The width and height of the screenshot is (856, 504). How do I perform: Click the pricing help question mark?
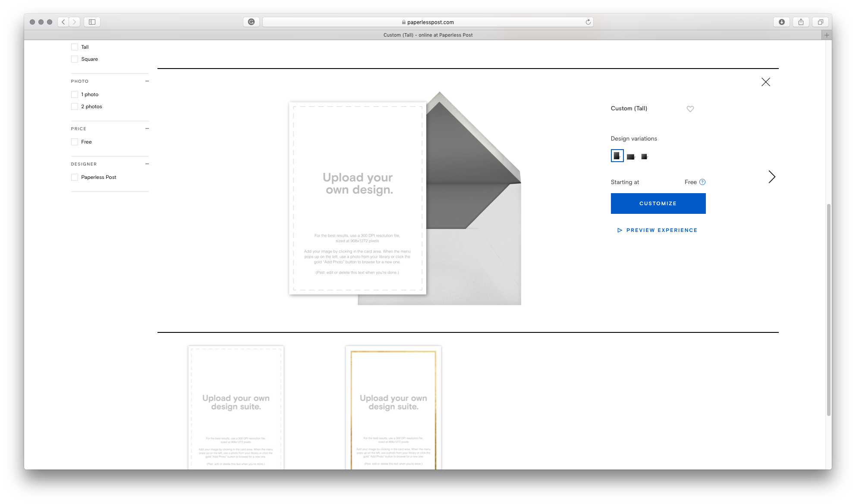[x=702, y=182]
